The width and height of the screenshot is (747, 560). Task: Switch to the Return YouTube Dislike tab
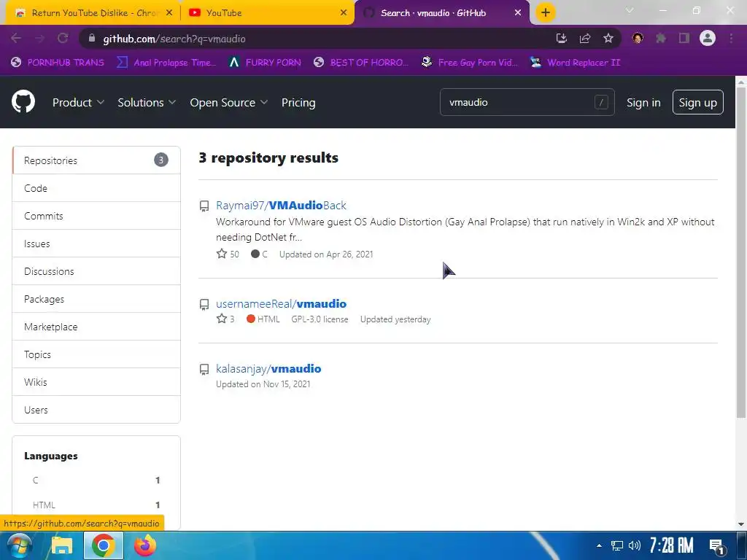click(x=93, y=13)
